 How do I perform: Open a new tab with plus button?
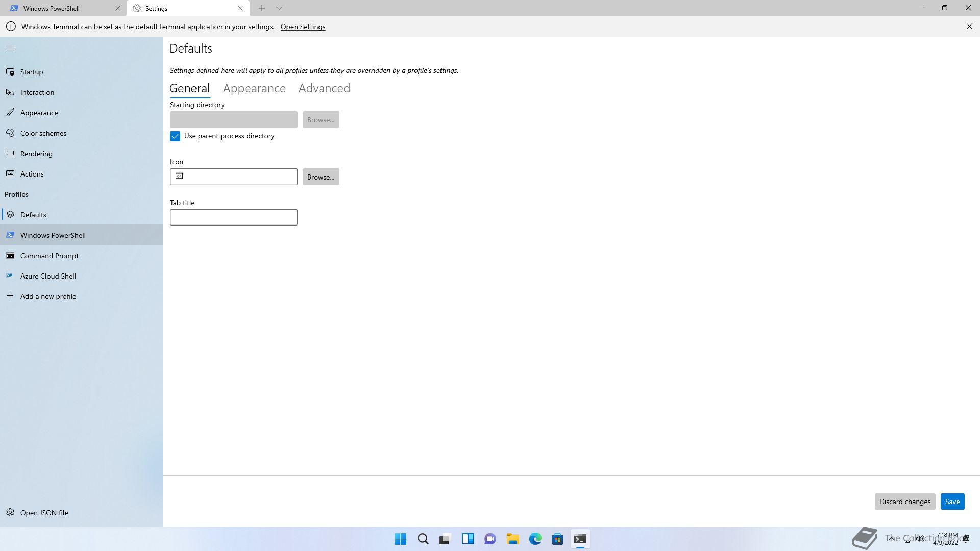262,8
